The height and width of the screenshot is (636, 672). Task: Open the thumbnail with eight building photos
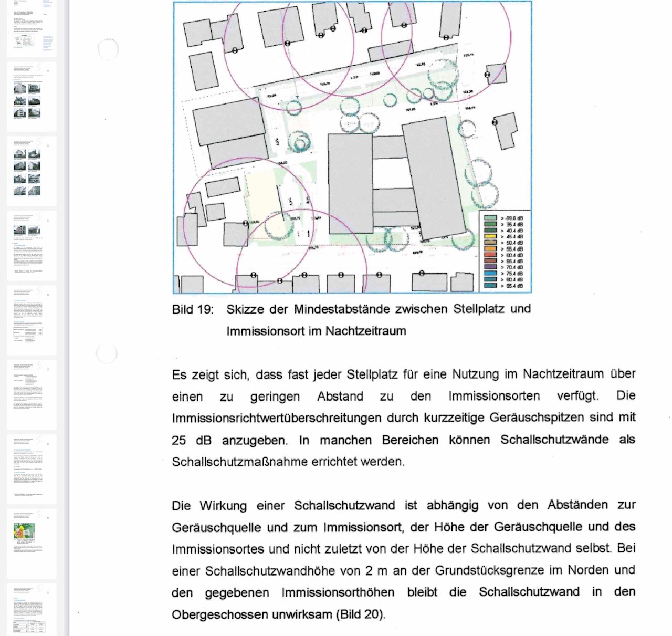pyautogui.click(x=31, y=172)
